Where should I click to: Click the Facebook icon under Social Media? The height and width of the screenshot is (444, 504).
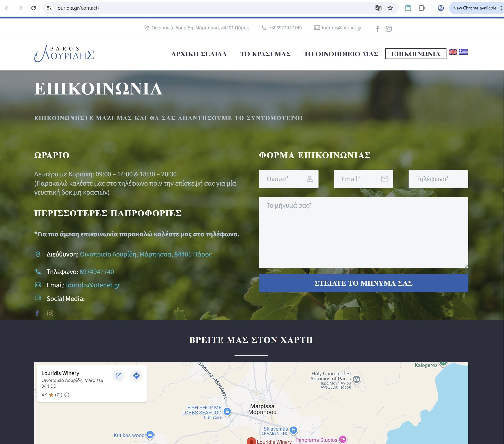pyautogui.click(x=37, y=313)
